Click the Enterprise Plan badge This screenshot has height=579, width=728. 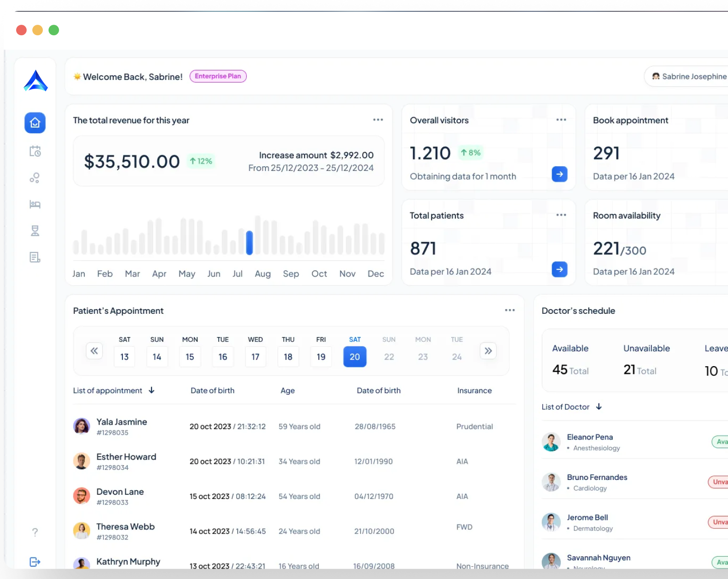click(x=218, y=76)
